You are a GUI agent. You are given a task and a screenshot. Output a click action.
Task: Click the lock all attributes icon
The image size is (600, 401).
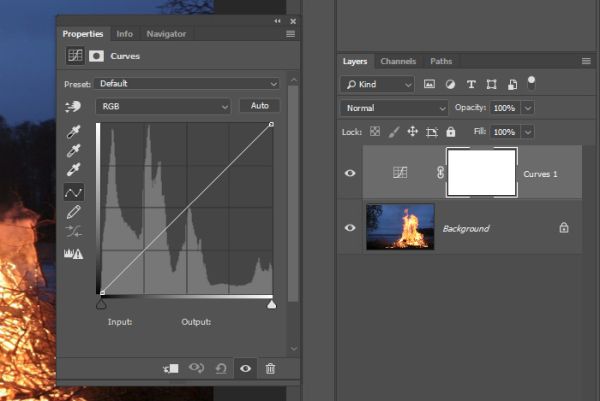[x=451, y=132]
